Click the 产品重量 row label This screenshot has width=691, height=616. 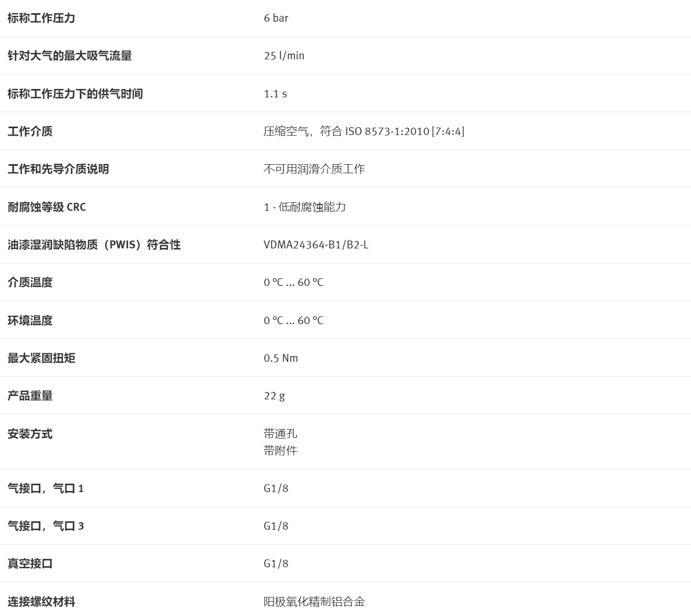click(x=30, y=396)
